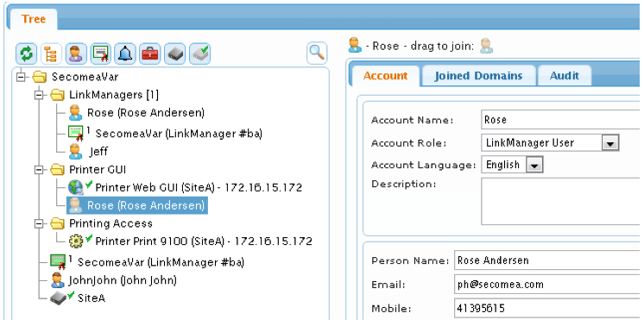Click the orange tree hierarchy toolbar icon

coord(51,53)
